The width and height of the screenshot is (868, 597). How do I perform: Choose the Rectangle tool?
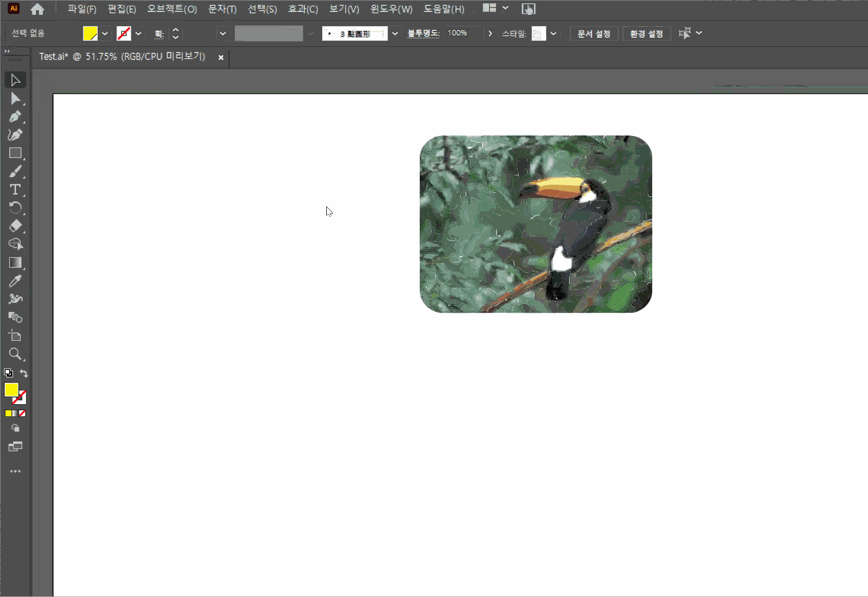(x=15, y=153)
